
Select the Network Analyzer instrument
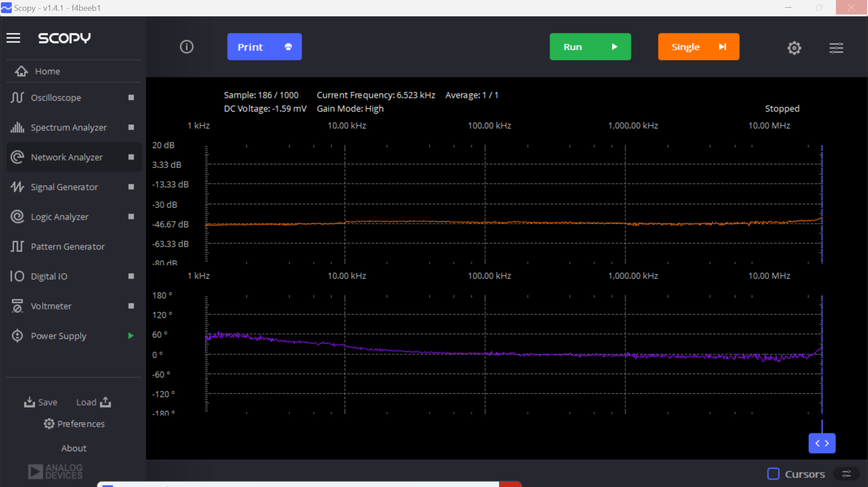click(x=74, y=157)
